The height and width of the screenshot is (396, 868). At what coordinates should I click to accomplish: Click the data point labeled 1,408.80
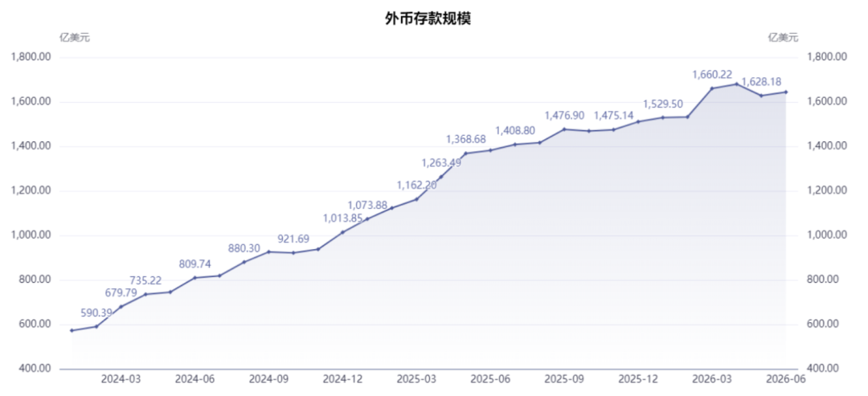[x=515, y=145]
